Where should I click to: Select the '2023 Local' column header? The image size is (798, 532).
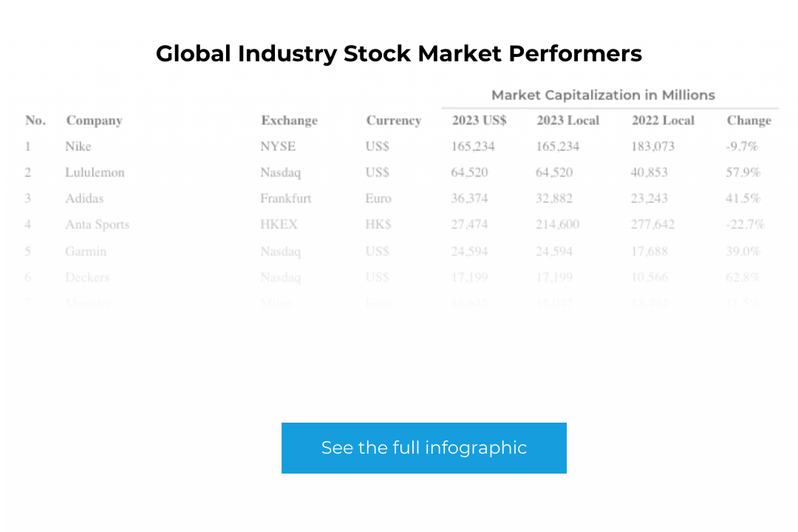(568, 120)
